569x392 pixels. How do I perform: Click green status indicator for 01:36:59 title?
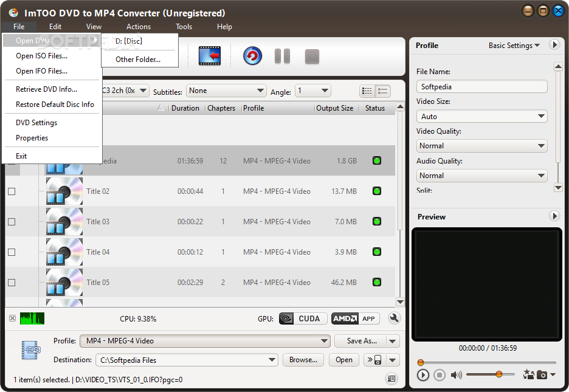point(377,160)
